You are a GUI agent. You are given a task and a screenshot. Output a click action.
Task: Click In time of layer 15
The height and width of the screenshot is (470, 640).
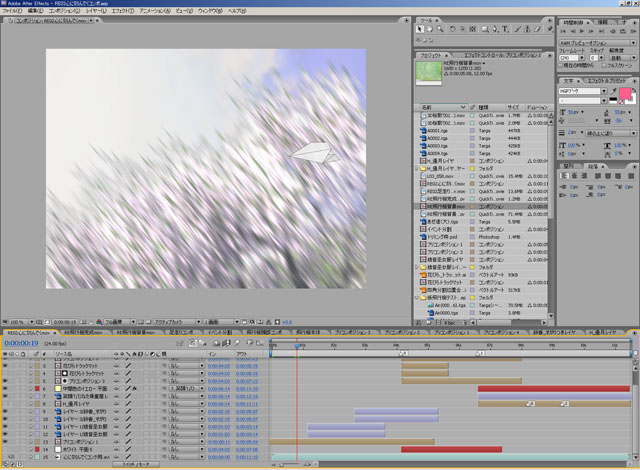219,457
